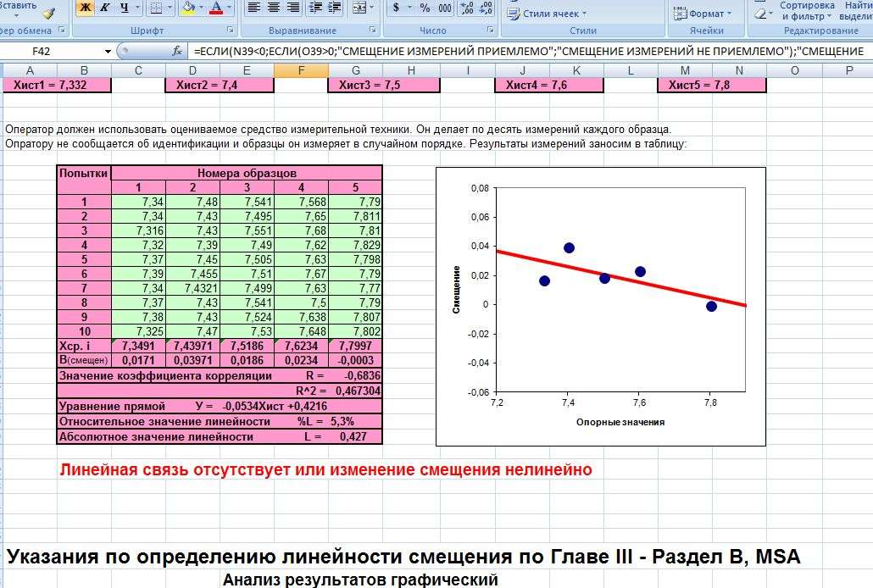Open Сортировка и фильтр menu
This screenshot has height=588, width=873.
pyautogui.click(x=806, y=10)
